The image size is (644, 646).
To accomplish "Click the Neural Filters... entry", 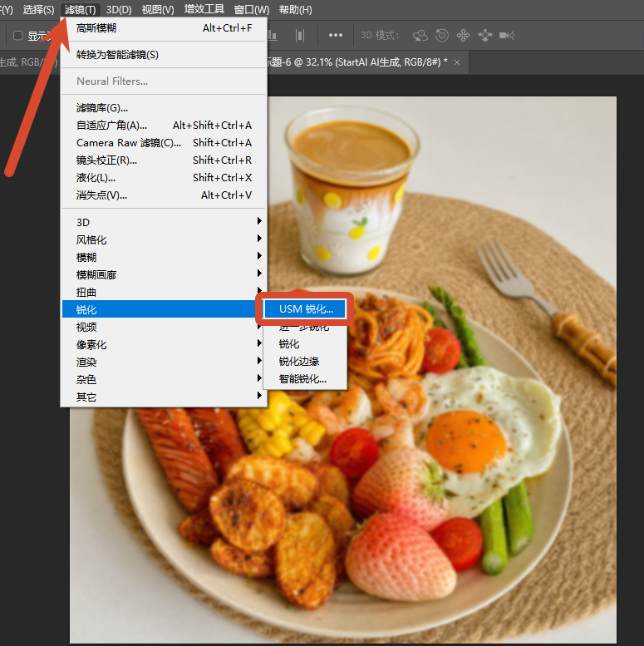I will coord(164,81).
